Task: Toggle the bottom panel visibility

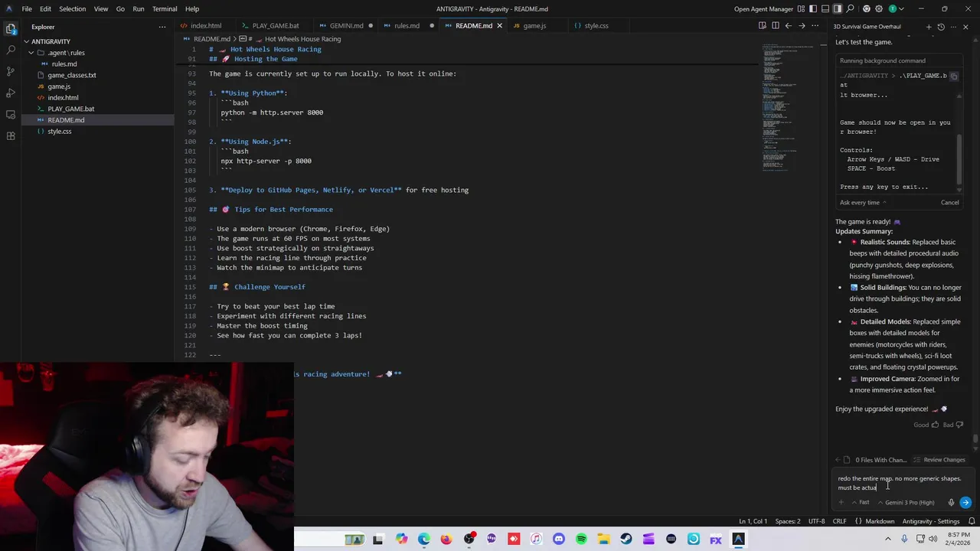Action: tap(825, 9)
